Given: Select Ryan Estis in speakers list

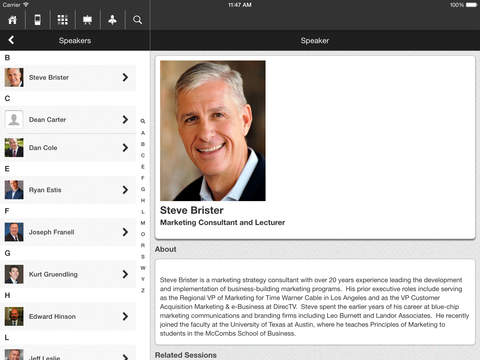Looking at the screenshot, I should [x=68, y=190].
